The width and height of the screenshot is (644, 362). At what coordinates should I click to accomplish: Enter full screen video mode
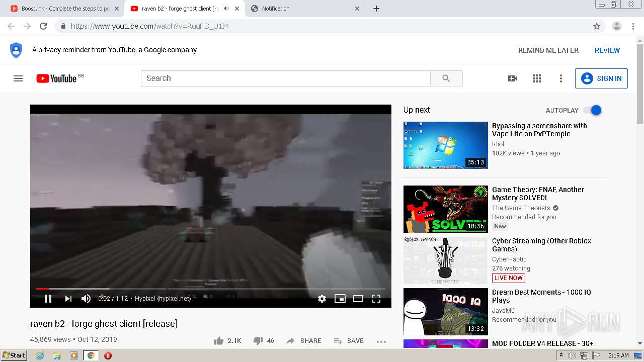click(376, 299)
